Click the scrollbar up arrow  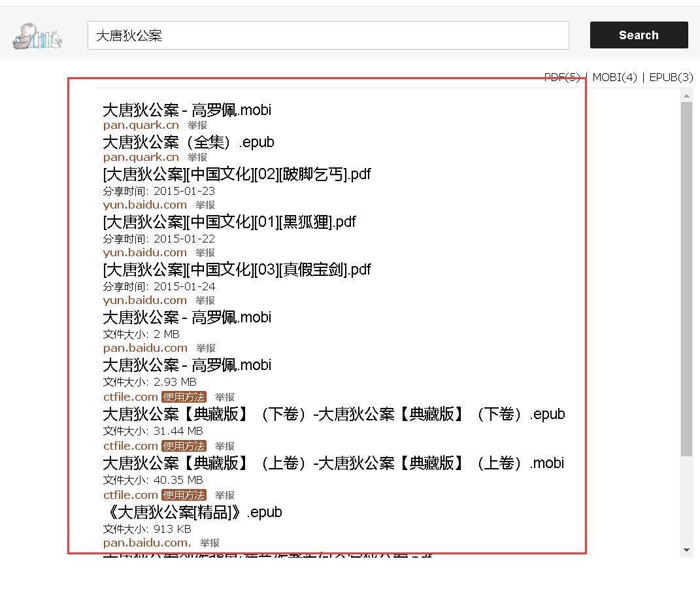coord(686,95)
